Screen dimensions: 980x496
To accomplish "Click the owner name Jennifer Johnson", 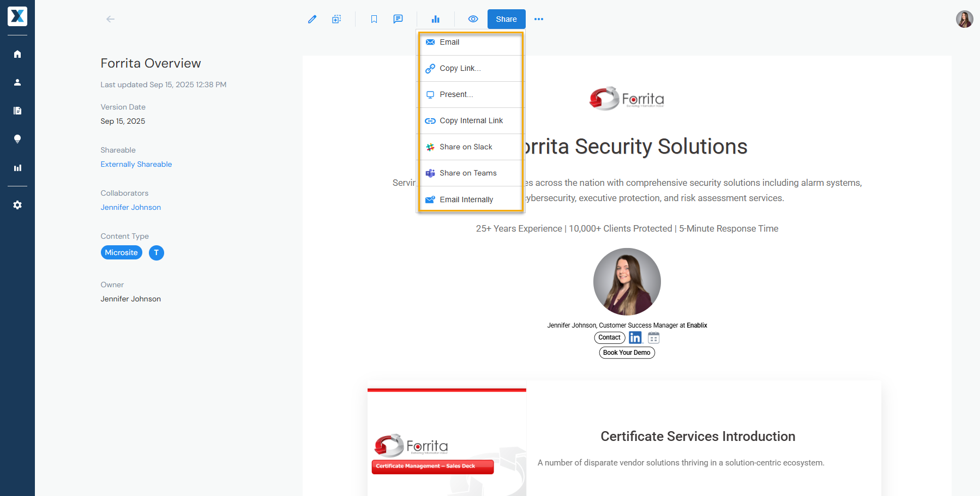I will coord(131,299).
